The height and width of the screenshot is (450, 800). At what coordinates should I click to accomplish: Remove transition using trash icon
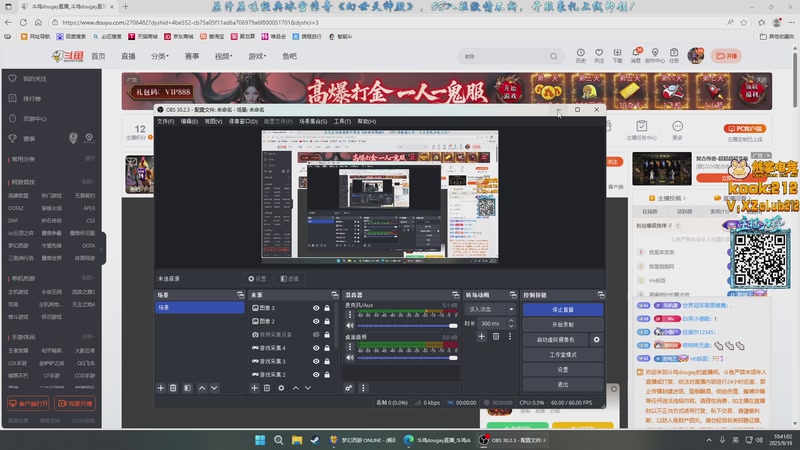(x=496, y=336)
